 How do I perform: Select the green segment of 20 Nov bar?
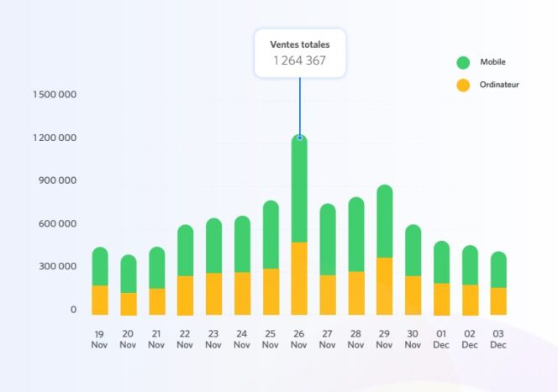tap(129, 274)
